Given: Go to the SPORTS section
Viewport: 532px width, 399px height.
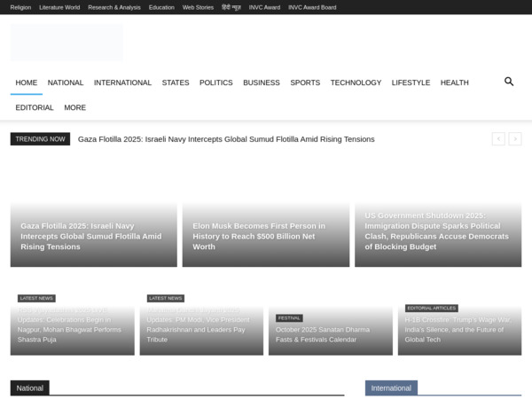Looking at the screenshot, I should [305, 82].
